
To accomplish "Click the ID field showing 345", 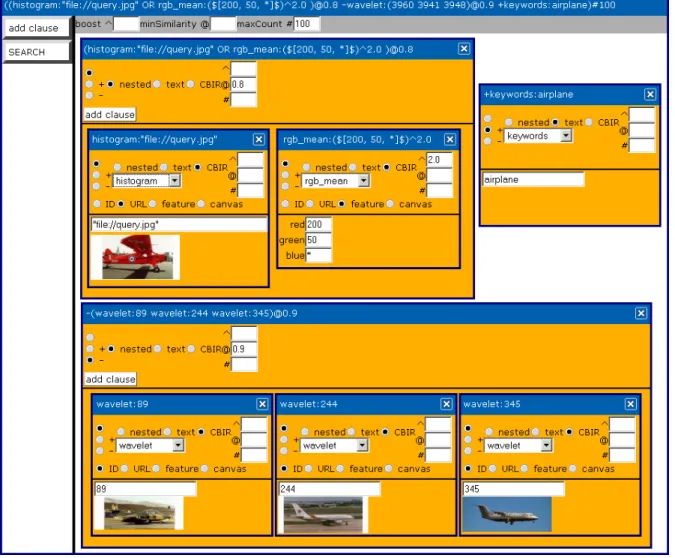I will [514, 489].
